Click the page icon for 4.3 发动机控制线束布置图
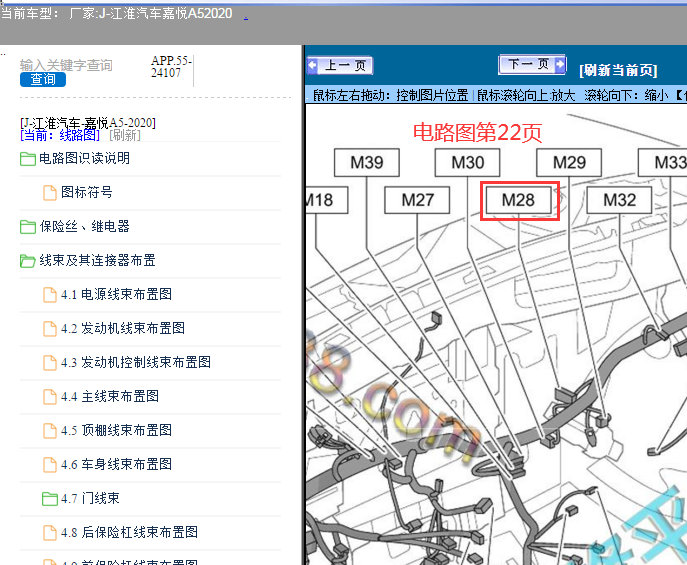The height and width of the screenshot is (565, 687). point(50,363)
